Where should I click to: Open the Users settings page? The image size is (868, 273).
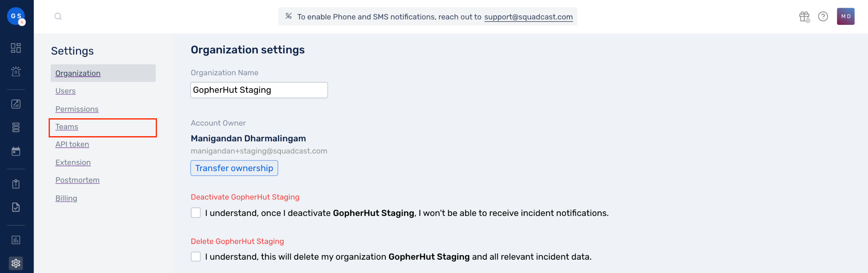pyautogui.click(x=65, y=91)
